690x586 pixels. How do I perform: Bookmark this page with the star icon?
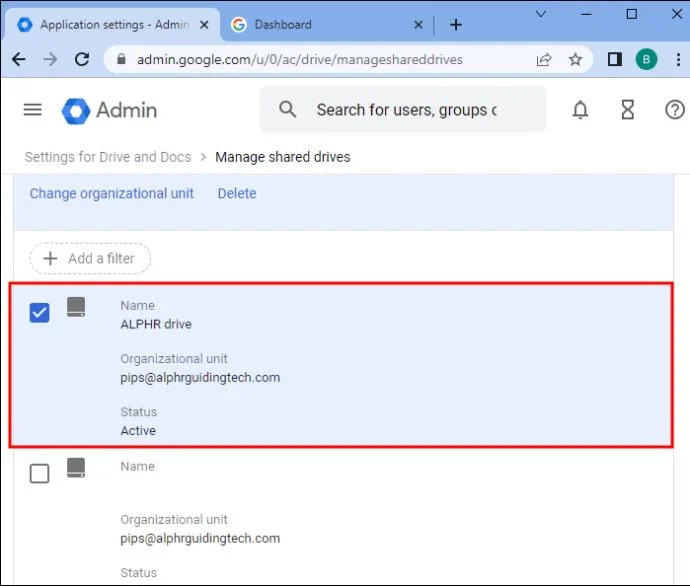575,59
